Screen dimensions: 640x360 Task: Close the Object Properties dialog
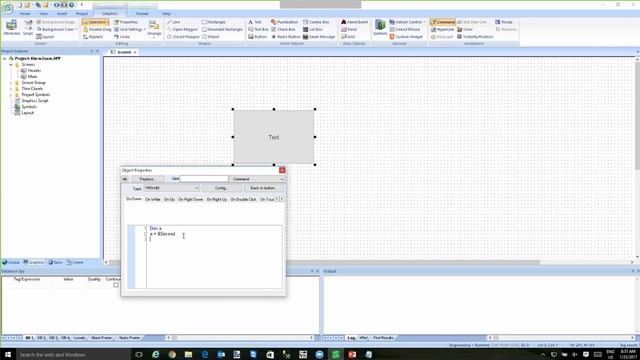(282, 170)
